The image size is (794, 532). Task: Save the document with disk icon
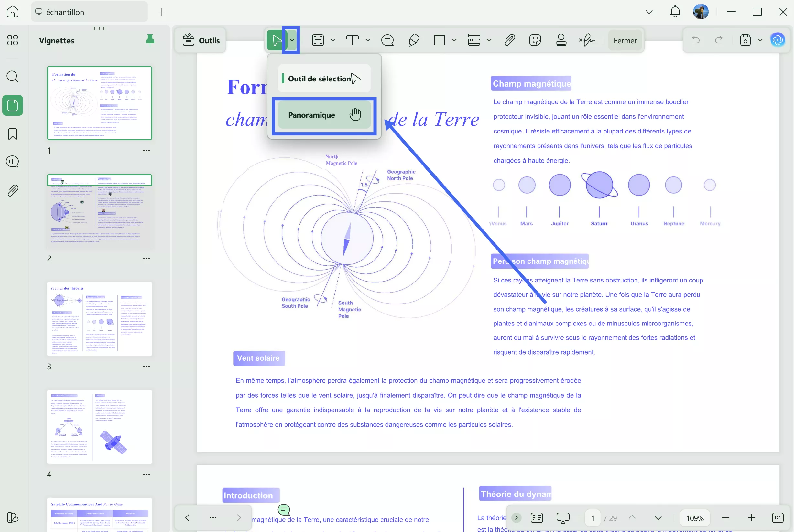745,40
